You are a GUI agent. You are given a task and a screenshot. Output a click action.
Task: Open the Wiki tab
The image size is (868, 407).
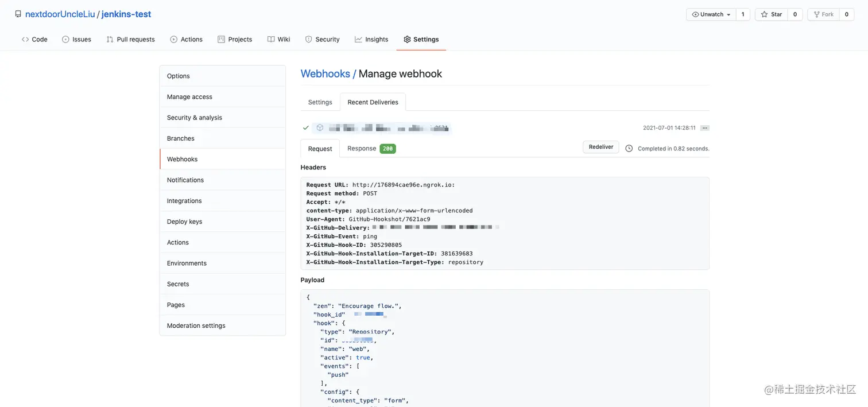click(278, 39)
